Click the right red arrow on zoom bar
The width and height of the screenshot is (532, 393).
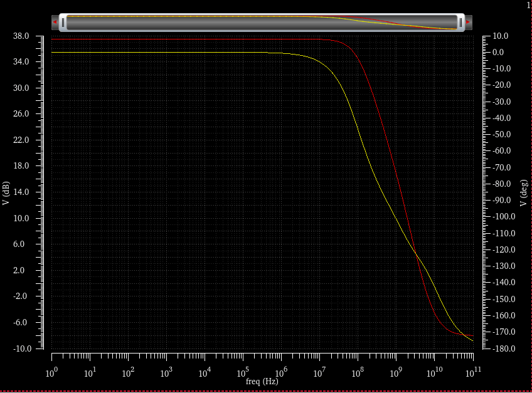point(468,23)
